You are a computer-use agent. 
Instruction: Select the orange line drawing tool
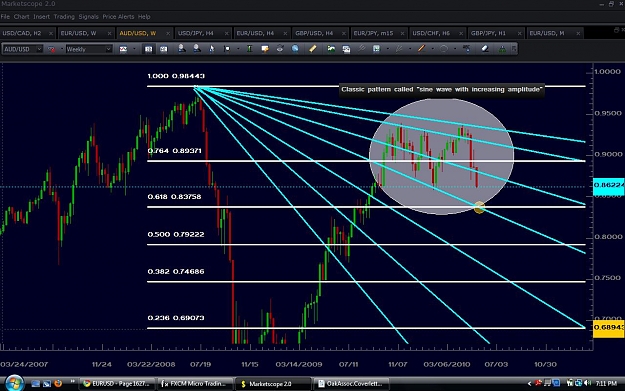click(421, 49)
